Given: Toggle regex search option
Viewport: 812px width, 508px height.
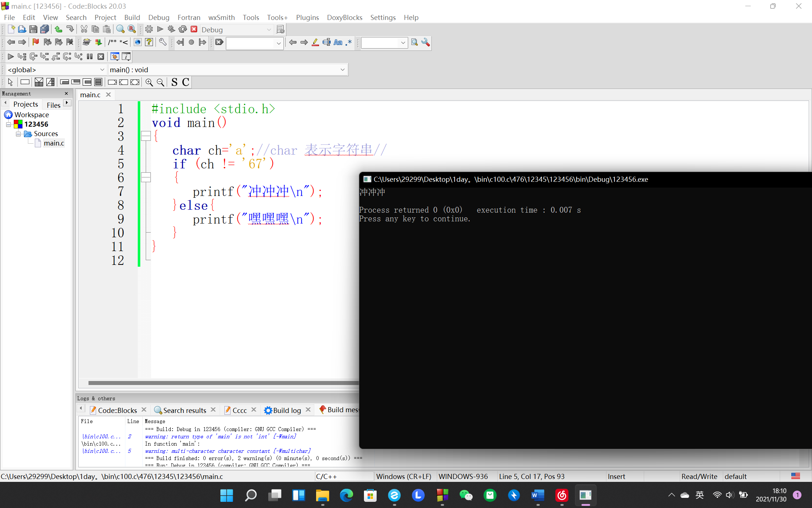Looking at the screenshot, I should (349, 42).
